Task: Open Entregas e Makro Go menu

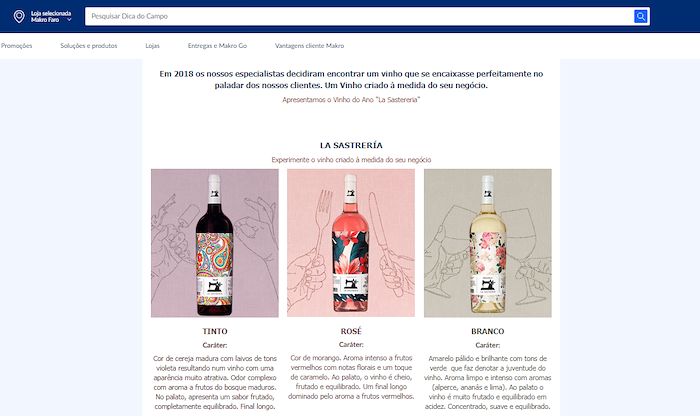Action: point(217,46)
